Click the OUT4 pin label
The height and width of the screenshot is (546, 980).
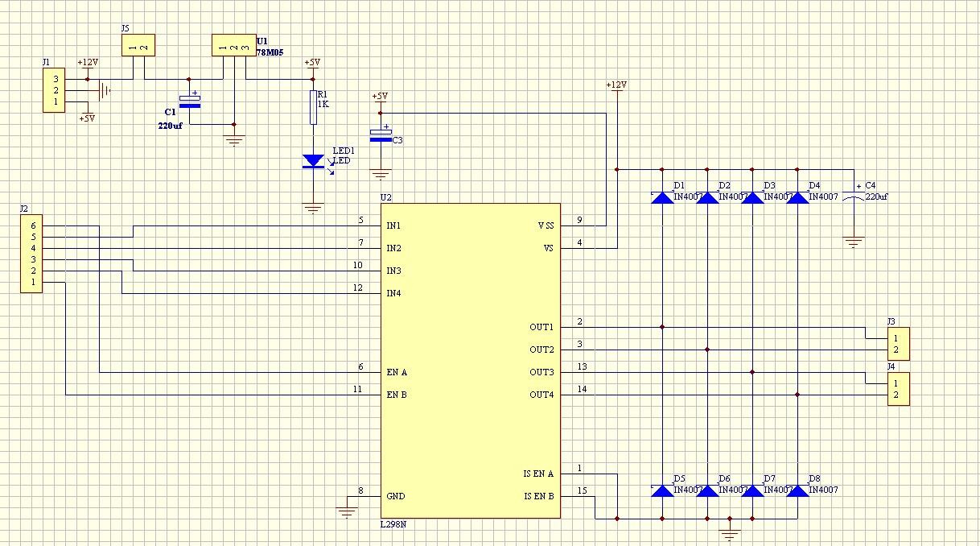point(541,395)
